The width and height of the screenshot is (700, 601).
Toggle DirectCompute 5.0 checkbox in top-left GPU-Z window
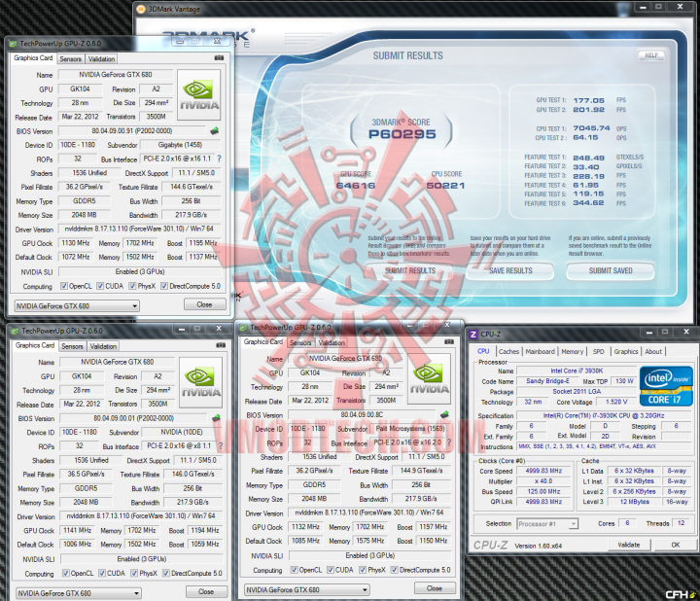coord(164,286)
